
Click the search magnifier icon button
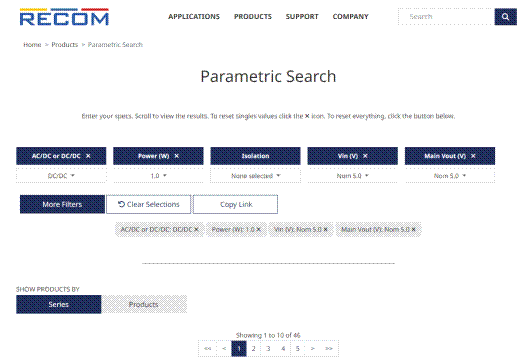(x=505, y=17)
